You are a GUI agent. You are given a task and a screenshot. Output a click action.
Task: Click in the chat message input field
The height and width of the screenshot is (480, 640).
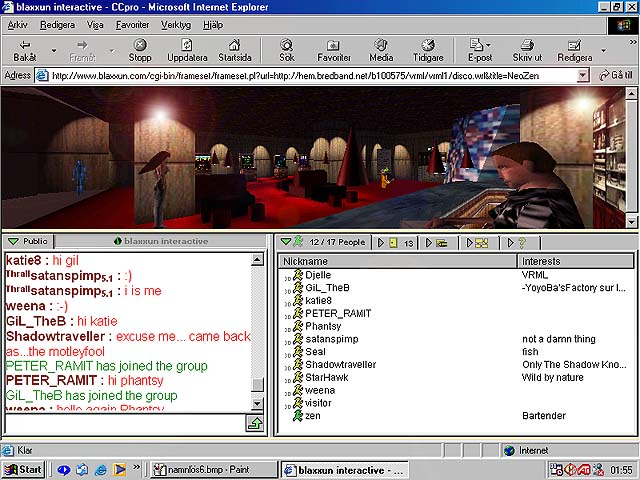125,424
